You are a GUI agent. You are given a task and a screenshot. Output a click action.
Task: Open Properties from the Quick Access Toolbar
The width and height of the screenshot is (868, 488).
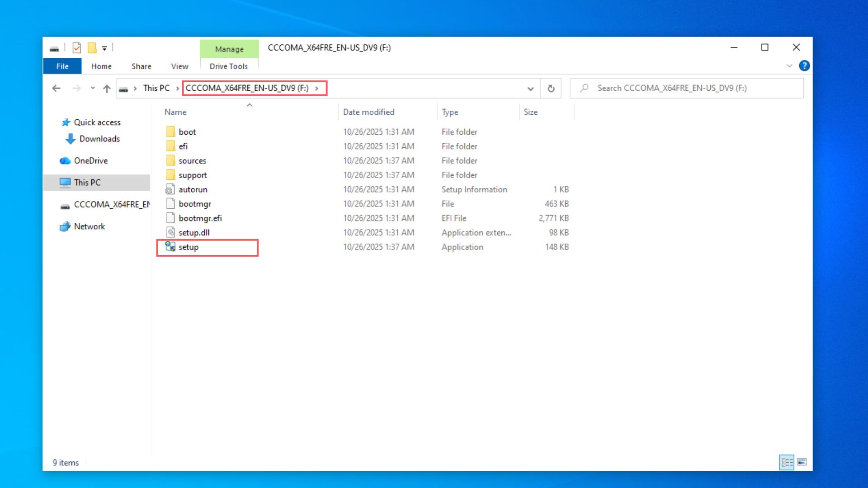click(77, 47)
